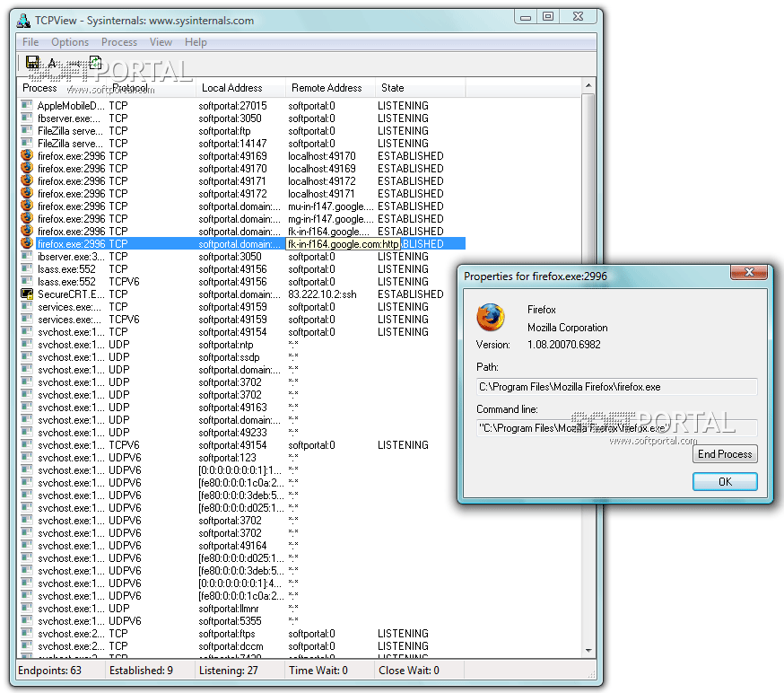The image size is (784, 693).
Task: Sort by the Remote Address column header
Action: pyautogui.click(x=330, y=88)
